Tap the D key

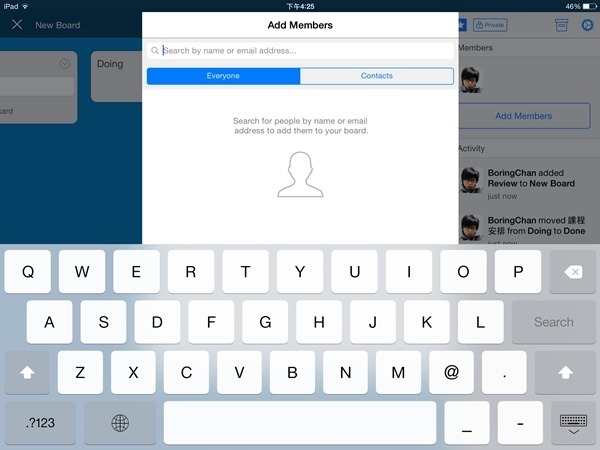click(157, 322)
